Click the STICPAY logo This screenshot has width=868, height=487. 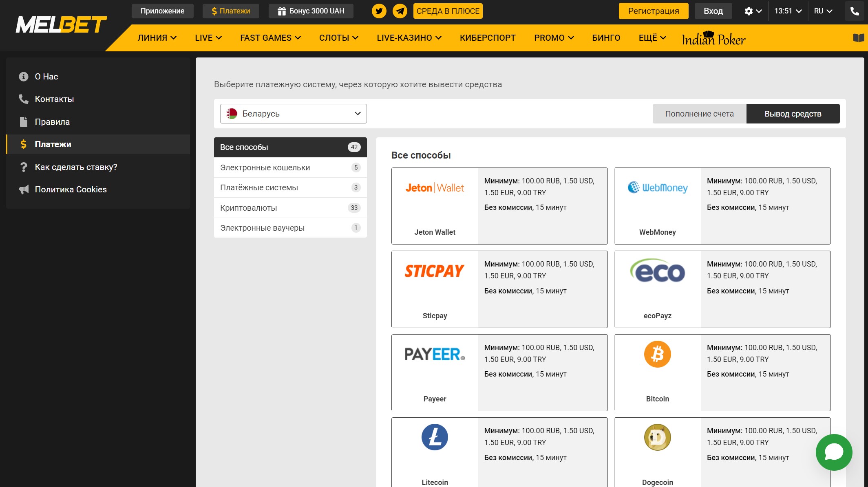435,271
